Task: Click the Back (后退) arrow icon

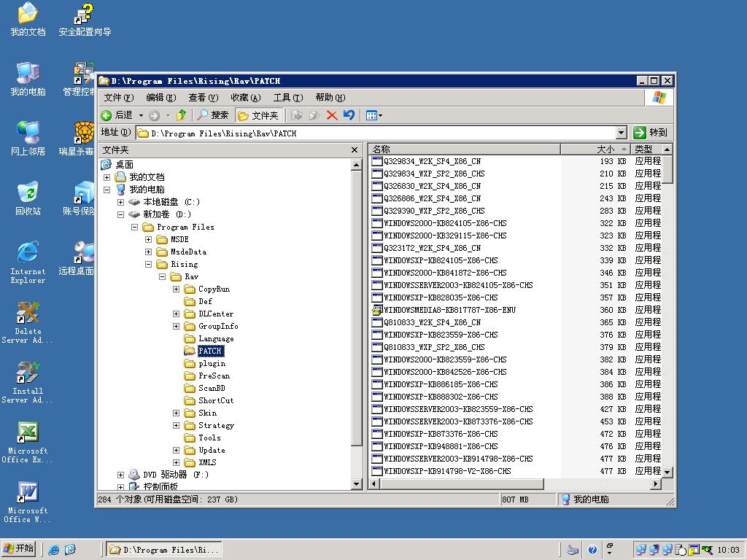Action: coord(107,115)
